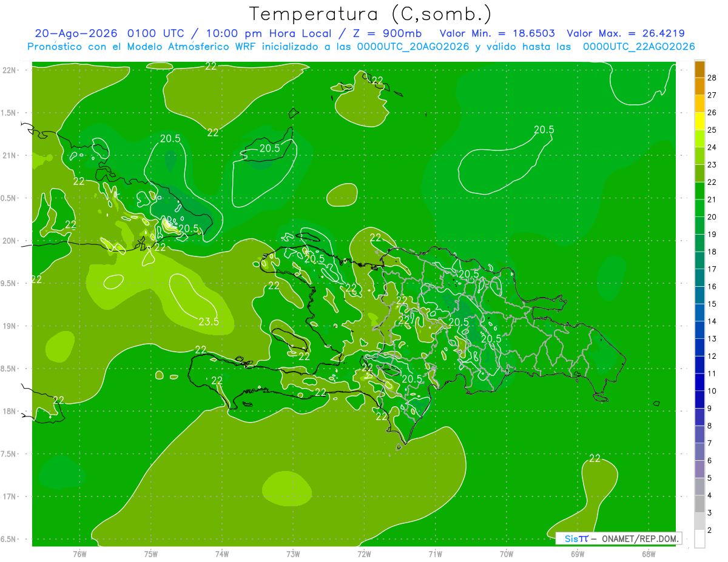Screen dimensions: 728x562
Task: Click the "6.5N" latitude axis label
Action: [9, 539]
